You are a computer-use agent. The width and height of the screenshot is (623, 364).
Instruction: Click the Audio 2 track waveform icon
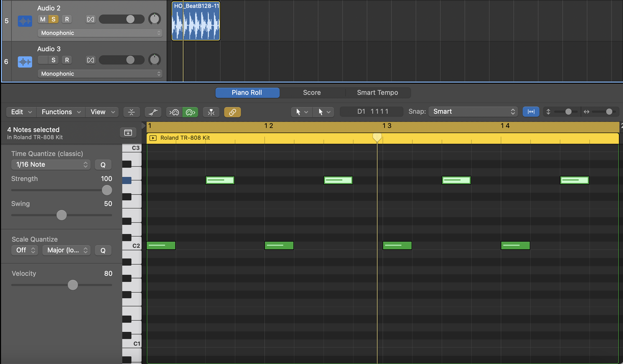click(x=25, y=21)
